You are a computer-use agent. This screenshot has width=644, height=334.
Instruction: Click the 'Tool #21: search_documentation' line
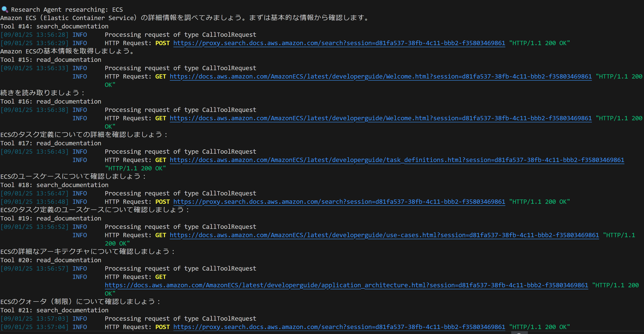tap(54, 310)
